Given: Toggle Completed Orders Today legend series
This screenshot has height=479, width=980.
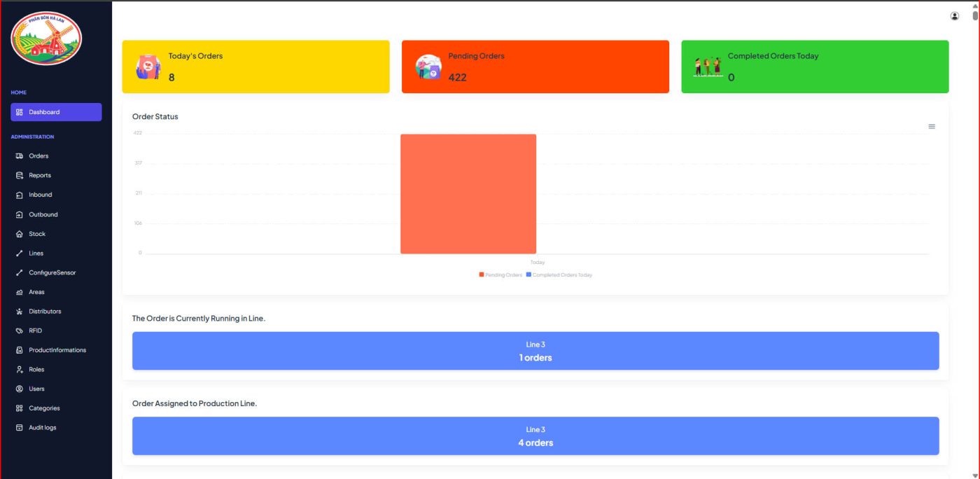Looking at the screenshot, I should [x=559, y=275].
